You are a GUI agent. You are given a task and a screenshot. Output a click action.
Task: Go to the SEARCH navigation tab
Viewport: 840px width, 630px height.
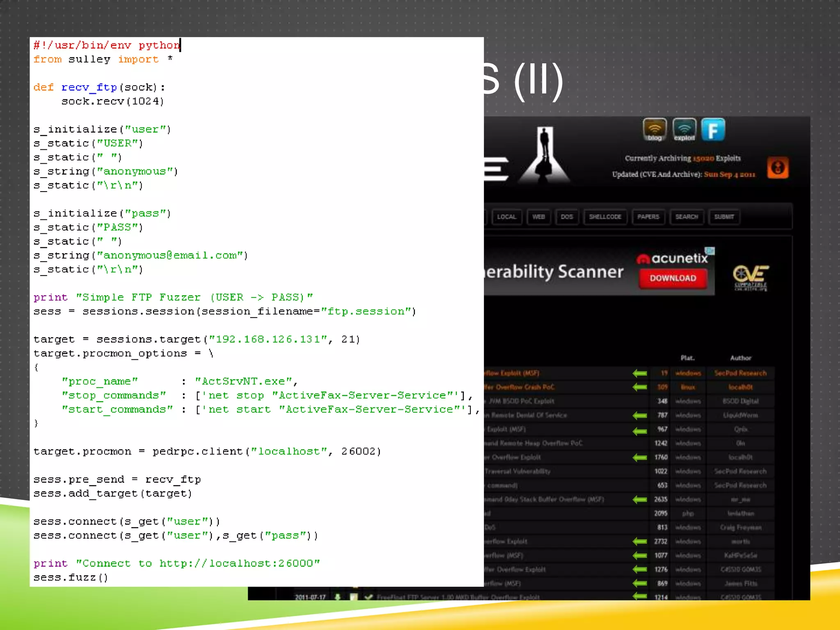click(687, 217)
